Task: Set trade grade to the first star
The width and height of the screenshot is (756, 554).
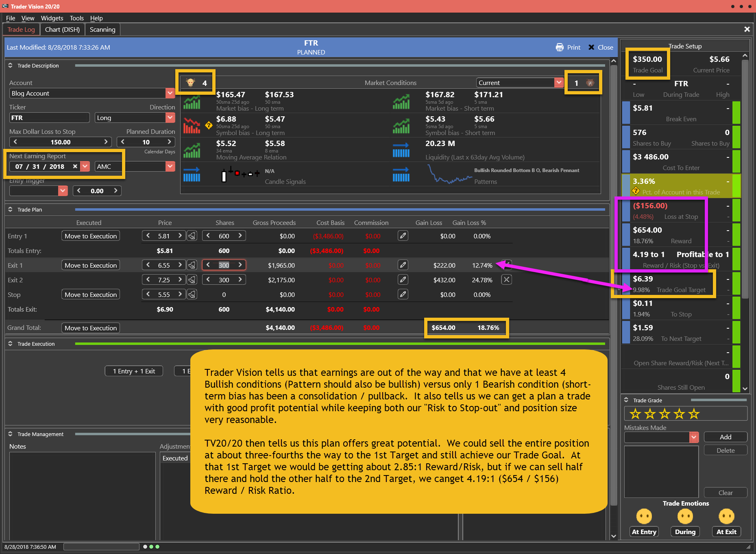Action: [x=635, y=414]
